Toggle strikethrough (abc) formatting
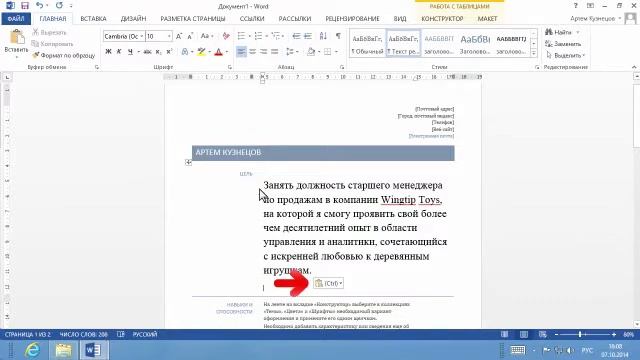This screenshot has height=360, width=640. point(147,52)
